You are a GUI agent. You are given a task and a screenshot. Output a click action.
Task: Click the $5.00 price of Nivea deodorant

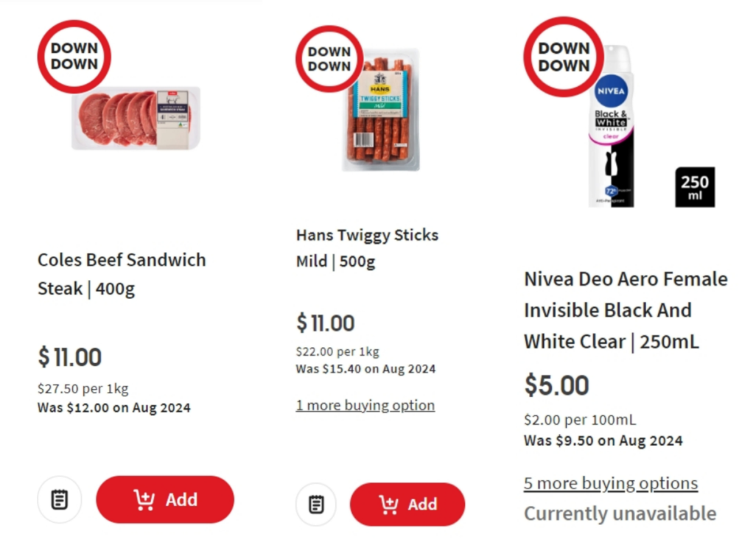tap(557, 385)
